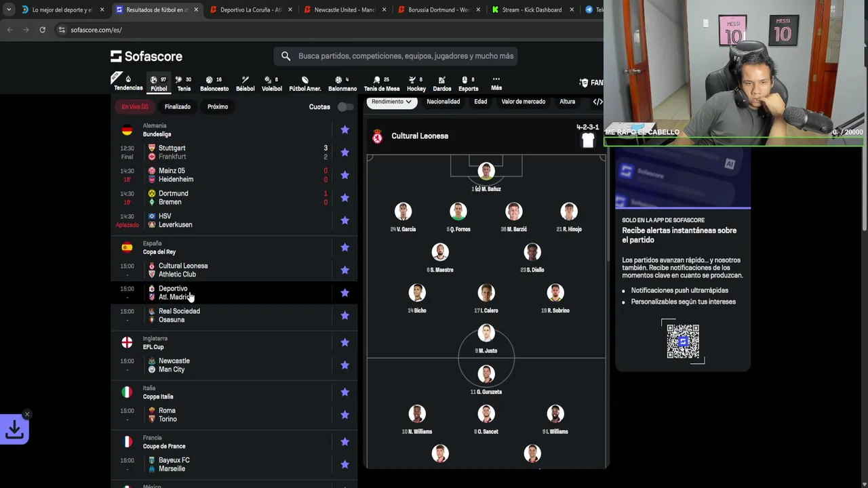868x488 pixels.
Task: Toggle favorite star for Dortmund Bremen match
Action: 344,198
